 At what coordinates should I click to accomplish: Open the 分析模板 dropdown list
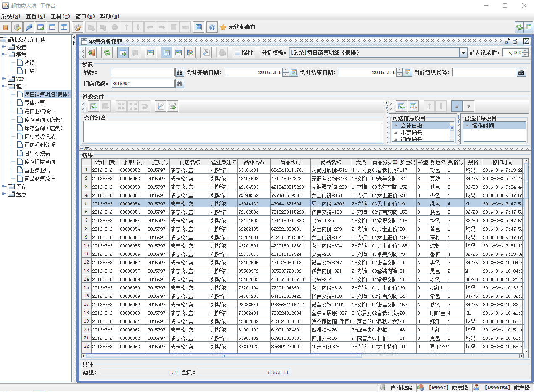coord(463,53)
